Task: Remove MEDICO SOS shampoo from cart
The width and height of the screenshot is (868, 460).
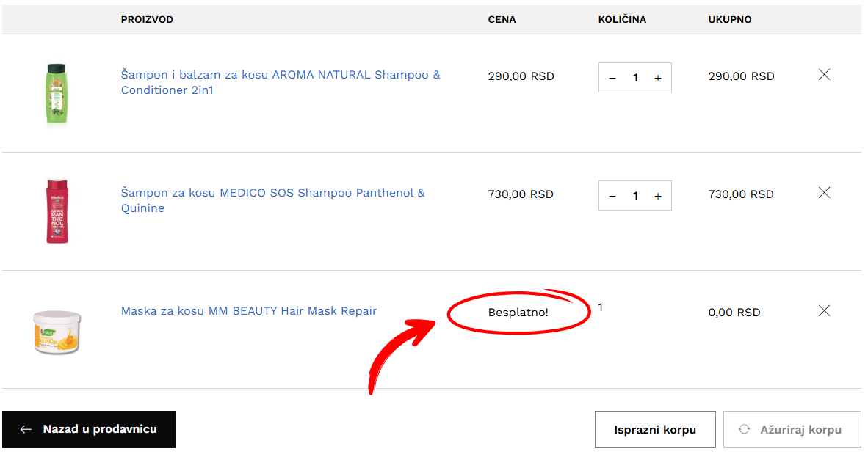Action: pyautogui.click(x=824, y=192)
